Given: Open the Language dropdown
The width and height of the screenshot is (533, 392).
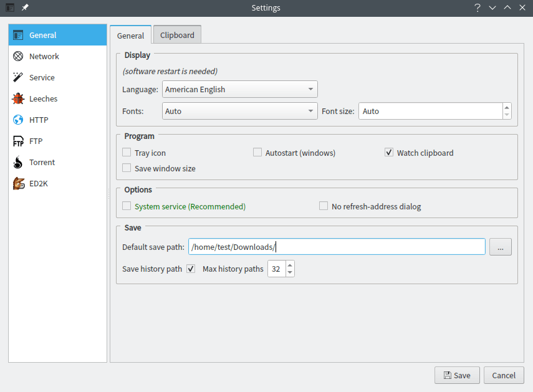Looking at the screenshot, I should [x=240, y=89].
